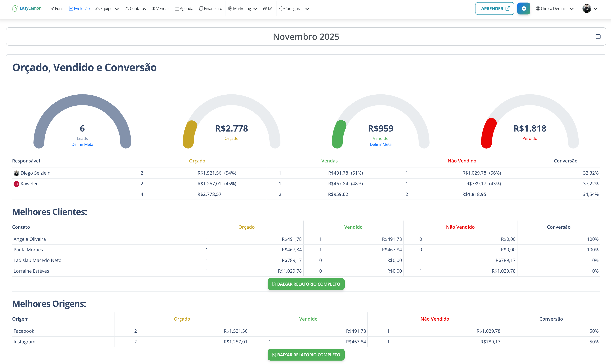Open the Clinica Demais! account dropdown

pyautogui.click(x=555, y=9)
